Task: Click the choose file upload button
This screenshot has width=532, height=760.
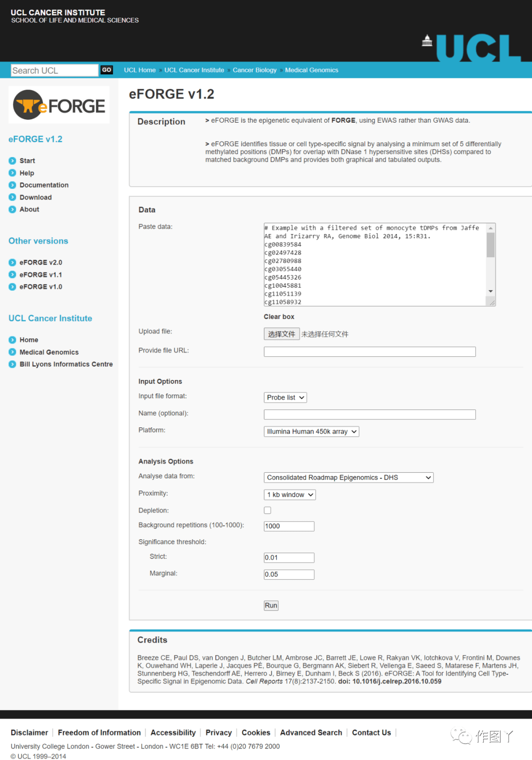Action: click(x=282, y=334)
